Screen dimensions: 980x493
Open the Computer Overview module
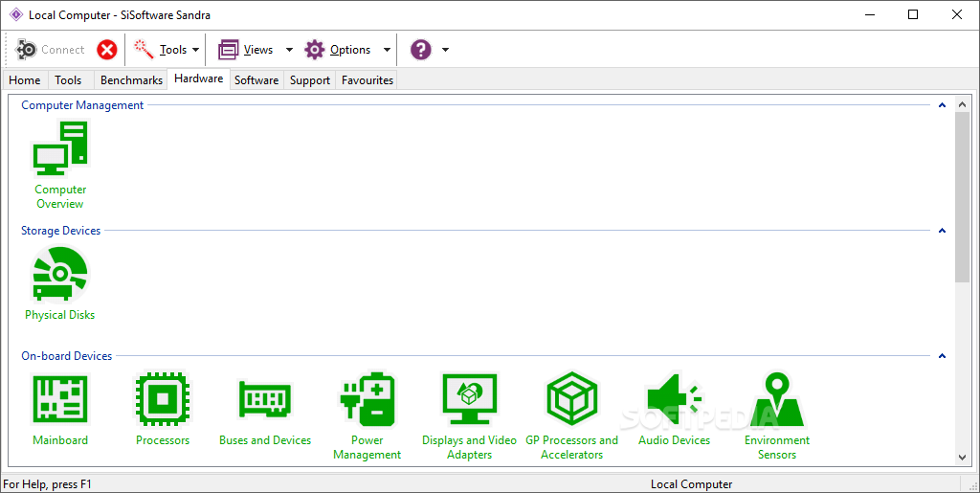click(x=60, y=165)
